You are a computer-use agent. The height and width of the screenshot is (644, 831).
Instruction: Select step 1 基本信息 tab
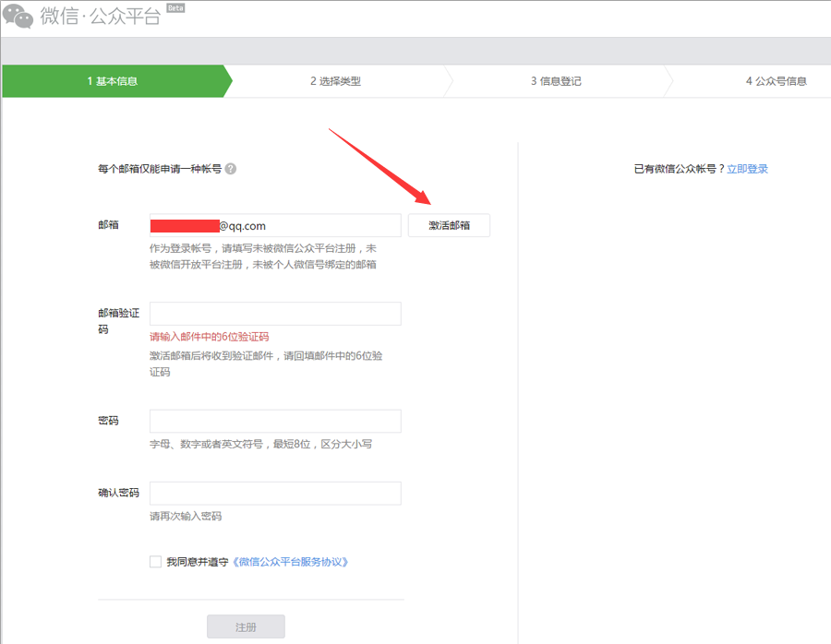click(x=113, y=81)
